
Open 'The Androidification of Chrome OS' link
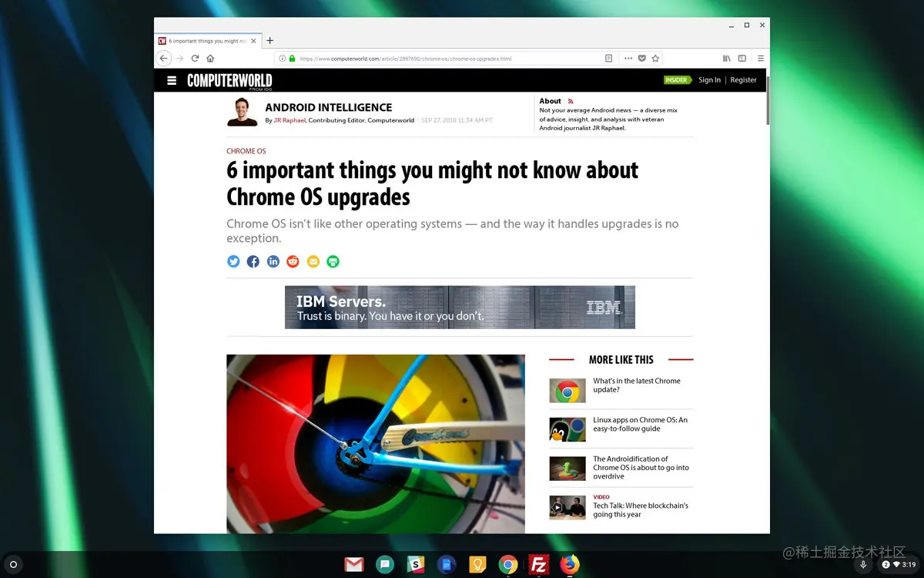click(641, 468)
